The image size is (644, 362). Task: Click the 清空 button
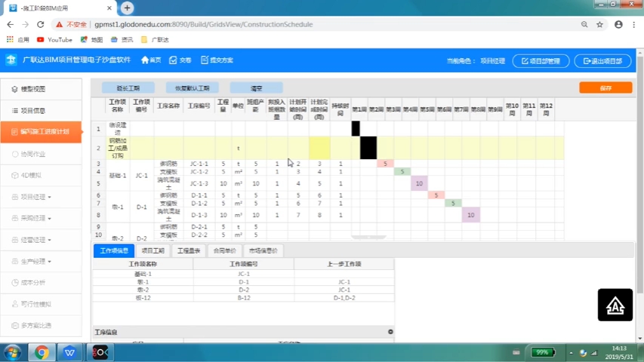click(x=256, y=87)
